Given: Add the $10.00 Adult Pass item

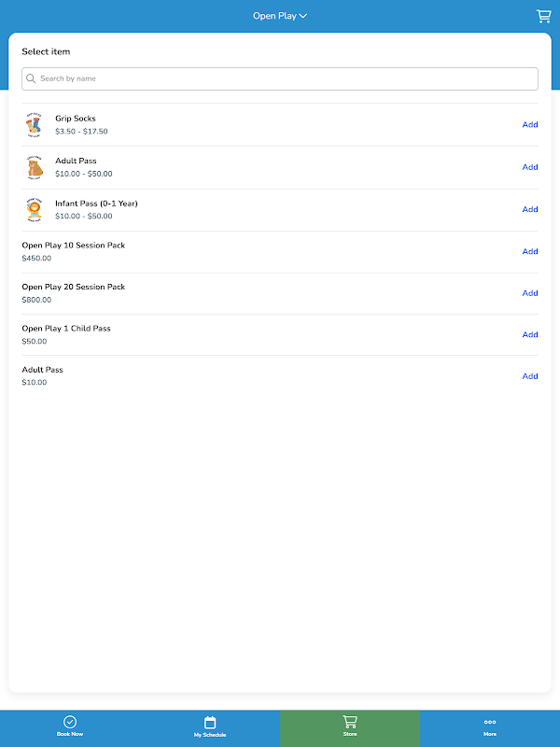Looking at the screenshot, I should click(x=530, y=376).
